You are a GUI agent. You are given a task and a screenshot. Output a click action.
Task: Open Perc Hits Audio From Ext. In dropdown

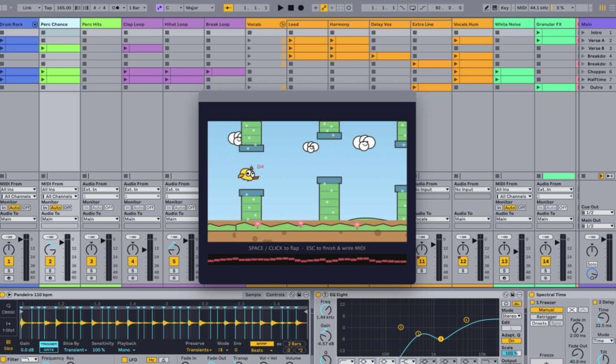tap(101, 189)
